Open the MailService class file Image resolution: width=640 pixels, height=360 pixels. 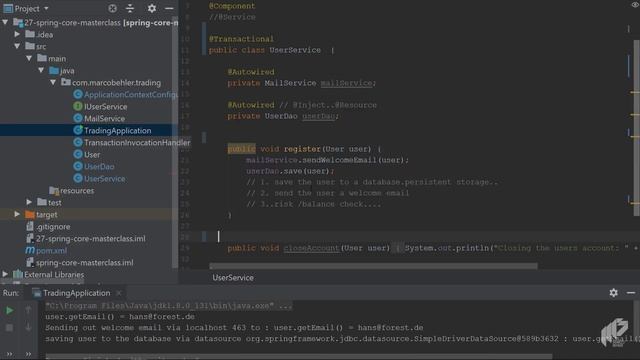[x=104, y=119]
